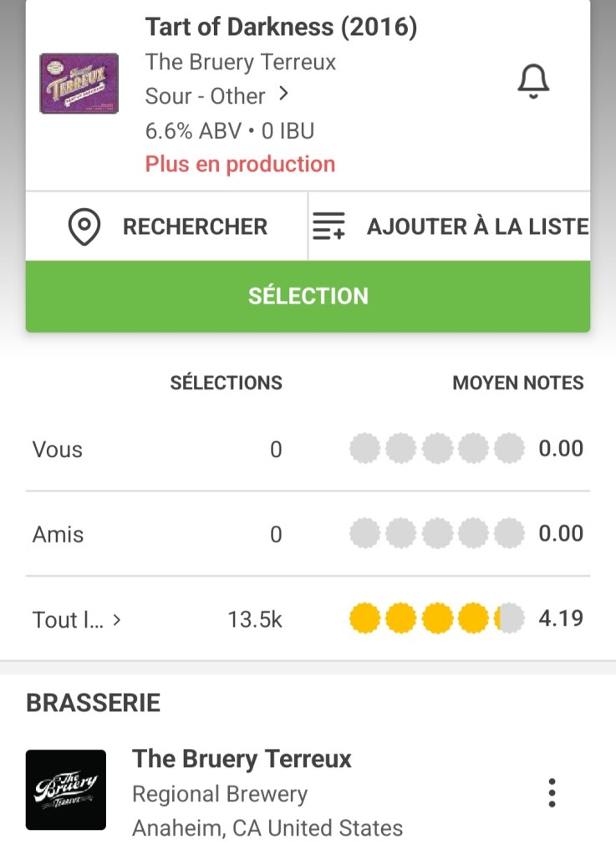This screenshot has height=855, width=616.
Task: Tap AJOUTER À LA LISTE
Action: point(476,226)
